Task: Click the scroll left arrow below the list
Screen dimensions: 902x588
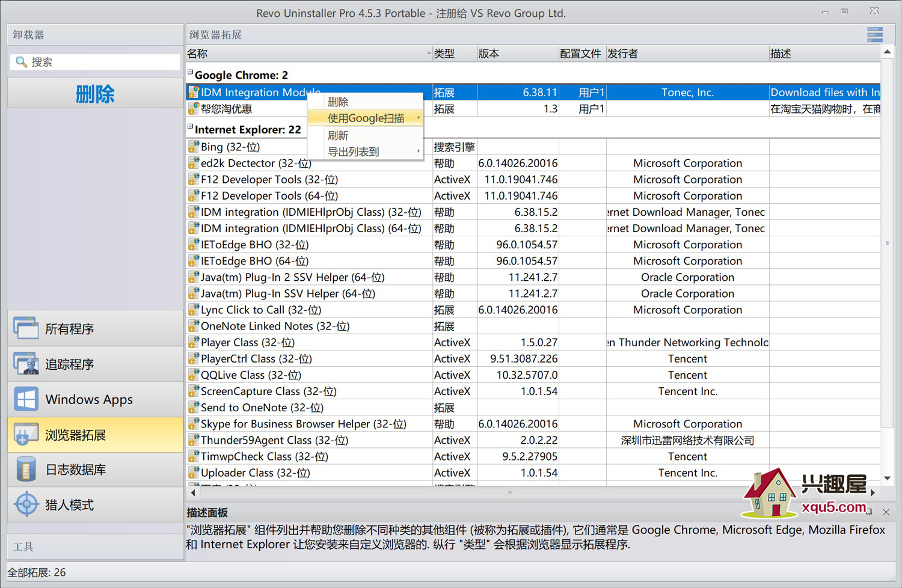Action: tap(193, 492)
